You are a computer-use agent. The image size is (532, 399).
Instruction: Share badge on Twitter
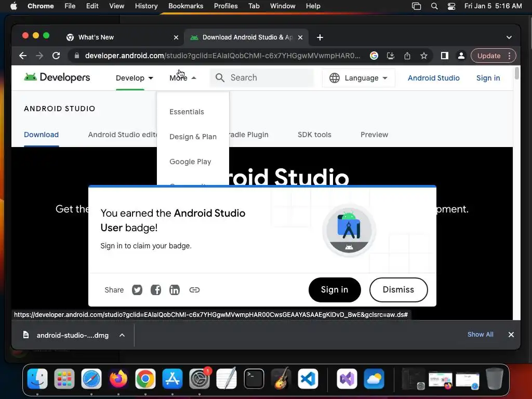137,290
